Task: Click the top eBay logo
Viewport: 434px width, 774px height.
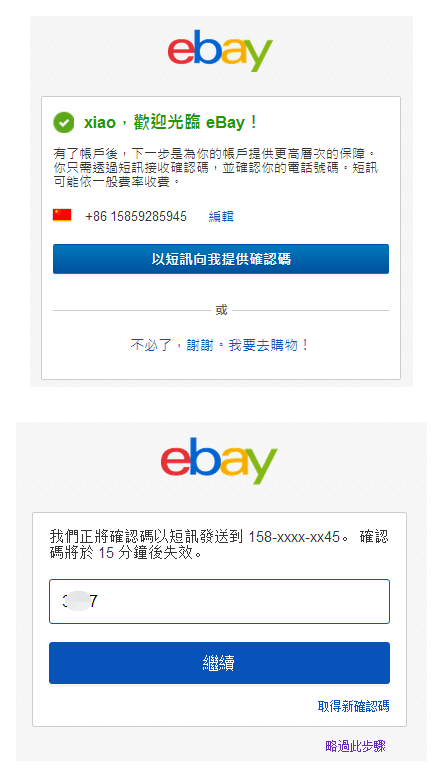Action: [x=220, y=51]
